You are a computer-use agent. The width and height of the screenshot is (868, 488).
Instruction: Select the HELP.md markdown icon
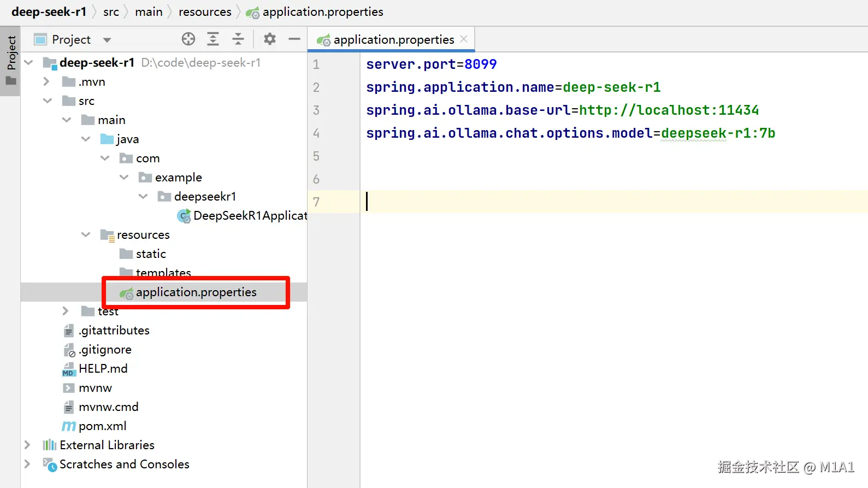coord(68,369)
